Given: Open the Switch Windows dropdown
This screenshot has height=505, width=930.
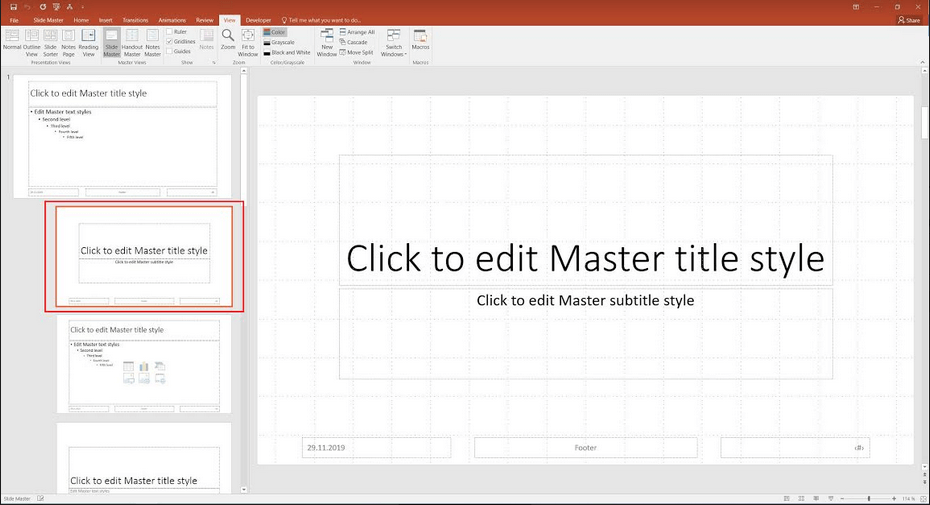Looking at the screenshot, I should 394,42.
